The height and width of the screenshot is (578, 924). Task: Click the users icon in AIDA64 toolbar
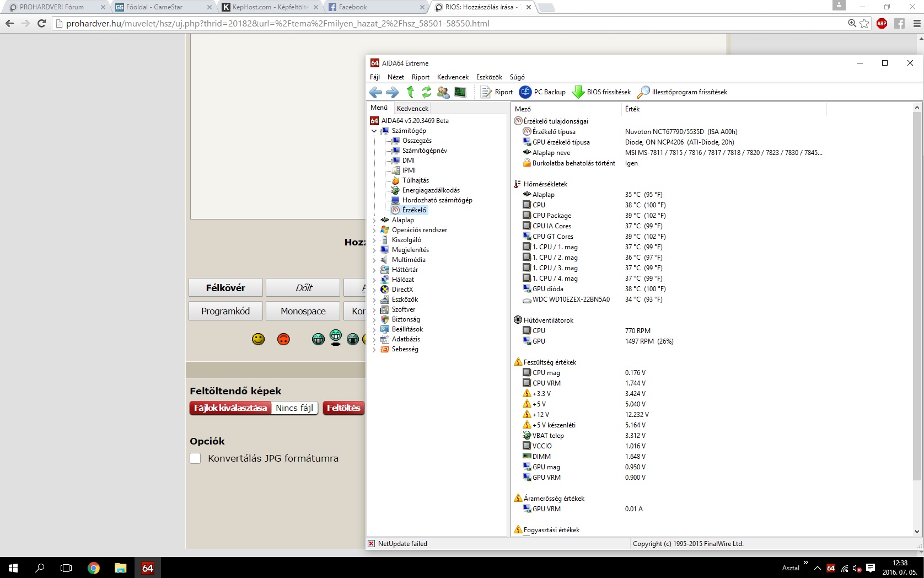pos(443,92)
